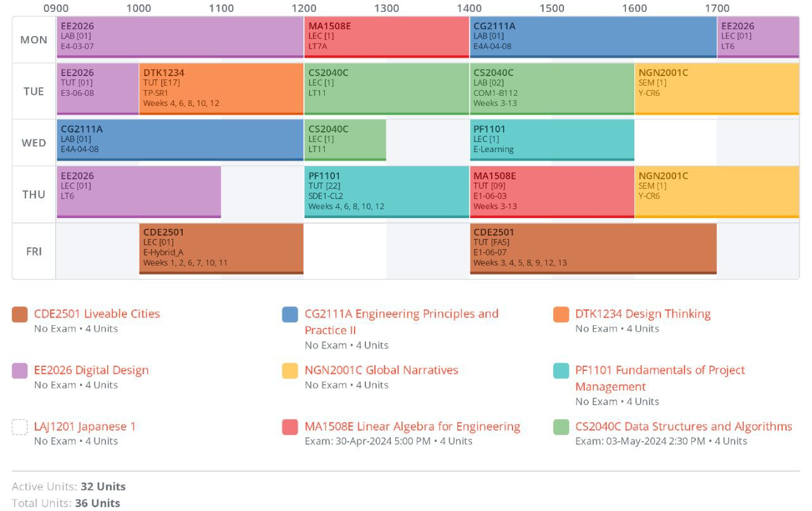The image size is (812, 511).
Task: Select Tuesday CS2040C lab at COM1-B112
Action: [551, 89]
